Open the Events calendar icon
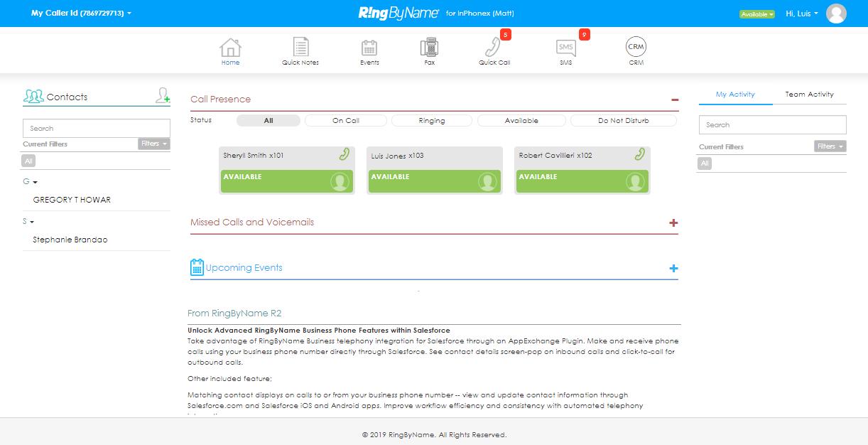This screenshot has height=445, width=868. tap(369, 48)
